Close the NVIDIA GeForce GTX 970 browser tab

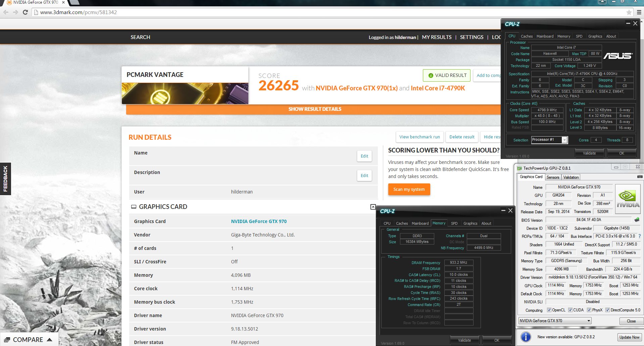pyautogui.click(x=63, y=2)
